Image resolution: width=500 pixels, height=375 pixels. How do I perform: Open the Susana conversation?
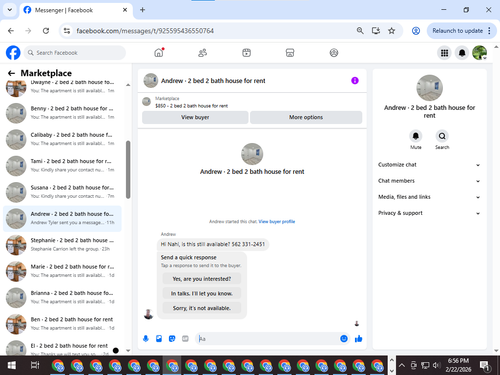click(x=62, y=192)
